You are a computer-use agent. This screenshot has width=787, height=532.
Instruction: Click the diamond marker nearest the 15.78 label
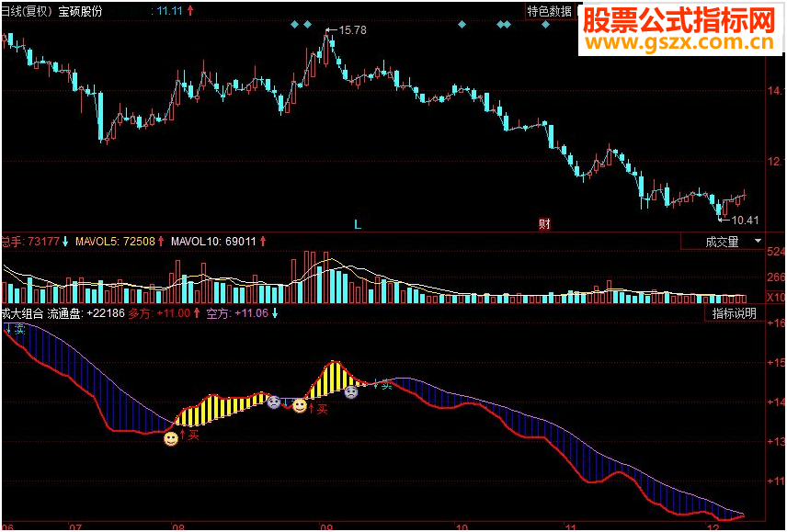click(308, 24)
